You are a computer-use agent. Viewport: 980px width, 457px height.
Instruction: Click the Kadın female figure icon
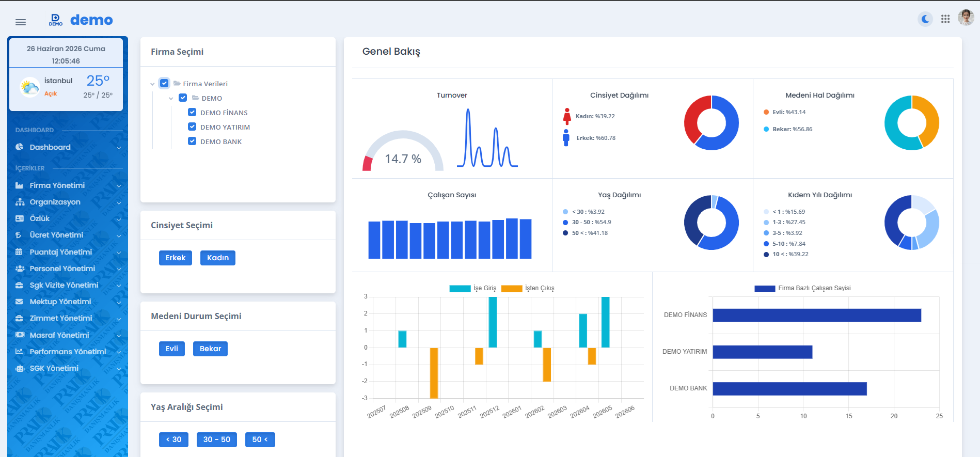[x=567, y=116]
